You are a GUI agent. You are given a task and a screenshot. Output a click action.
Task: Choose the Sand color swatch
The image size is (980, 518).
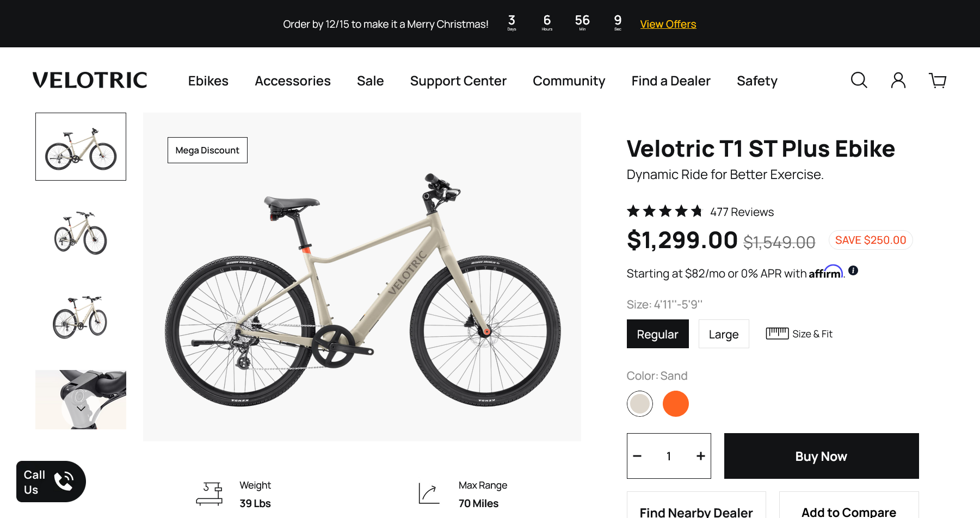pos(640,404)
